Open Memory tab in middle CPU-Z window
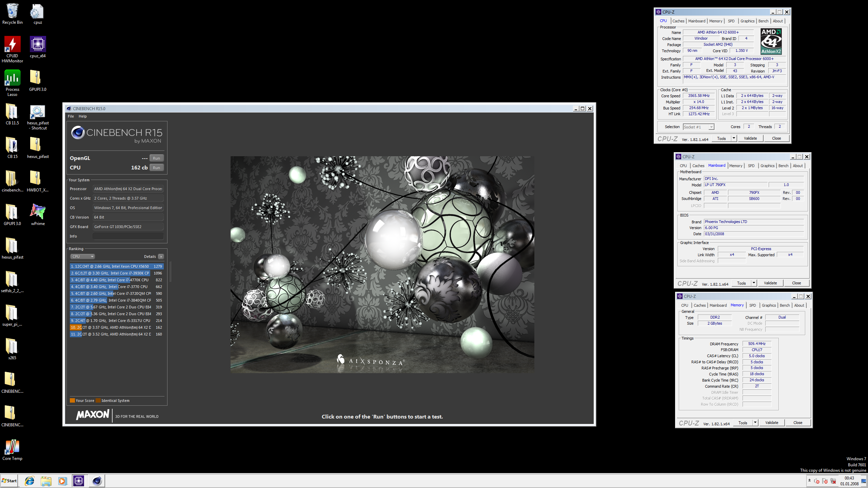 [735, 166]
